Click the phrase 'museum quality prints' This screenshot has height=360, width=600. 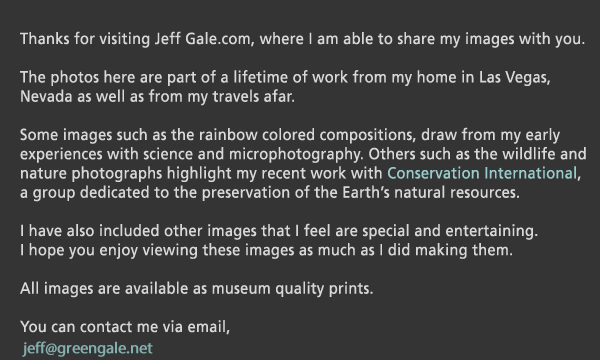tap(292, 288)
